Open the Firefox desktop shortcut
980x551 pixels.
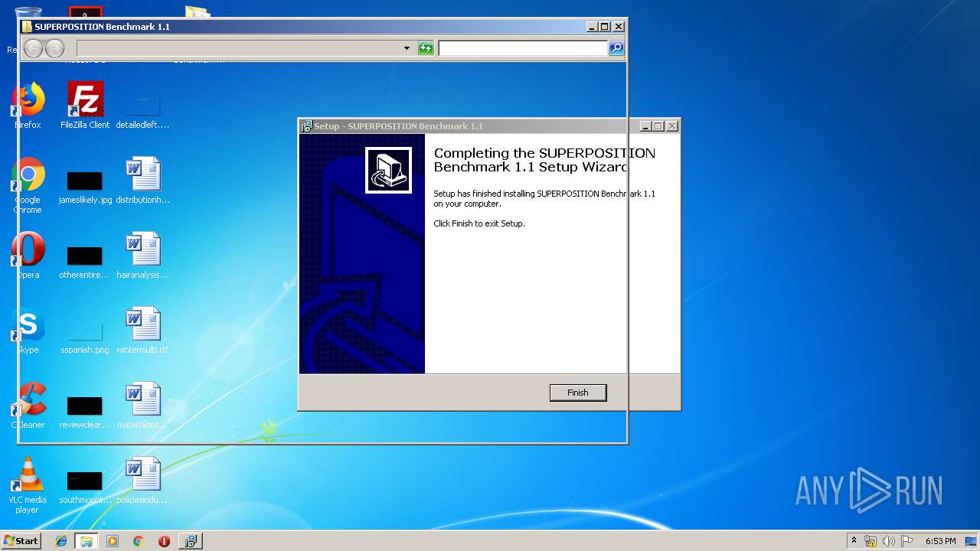click(28, 106)
